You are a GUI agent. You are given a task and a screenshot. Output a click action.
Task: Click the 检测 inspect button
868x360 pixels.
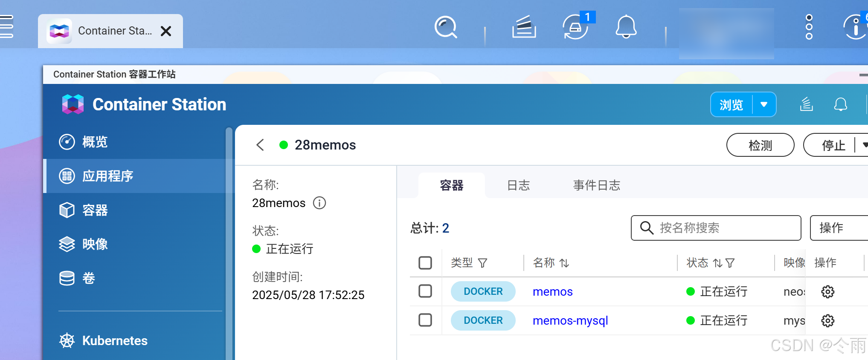(760, 145)
